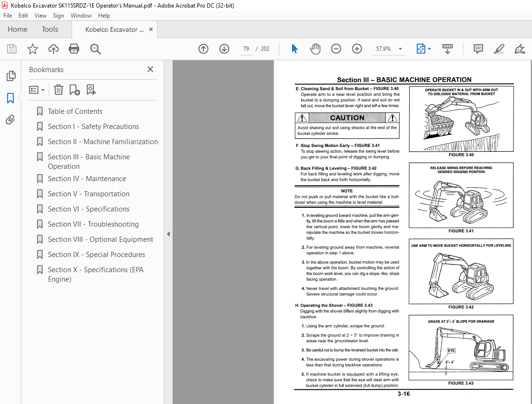This screenshot has width=532, height=404.
Task: Go to previous page arrow
Action: pyautogui.click(x=203, y=49)
